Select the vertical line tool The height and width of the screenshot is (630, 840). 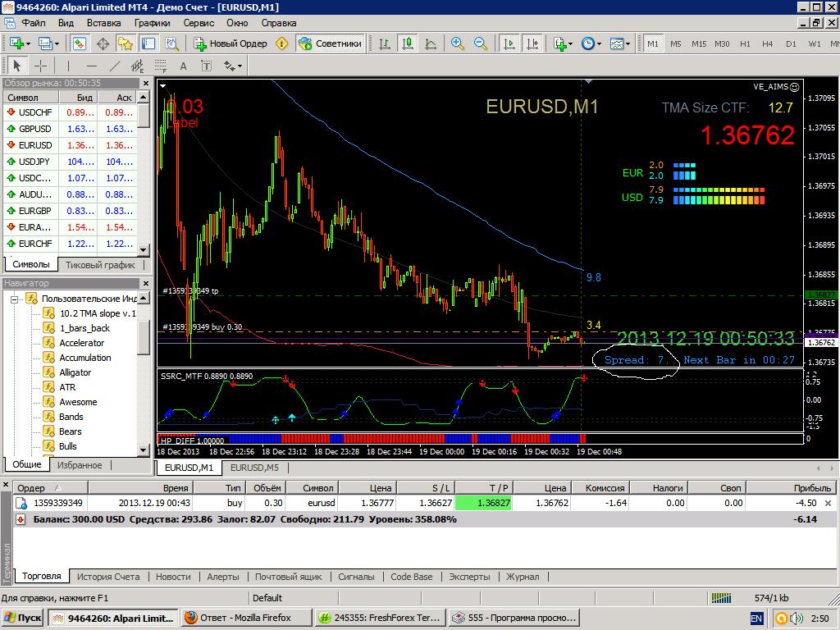pyautogui.click(x=68, y=66)
